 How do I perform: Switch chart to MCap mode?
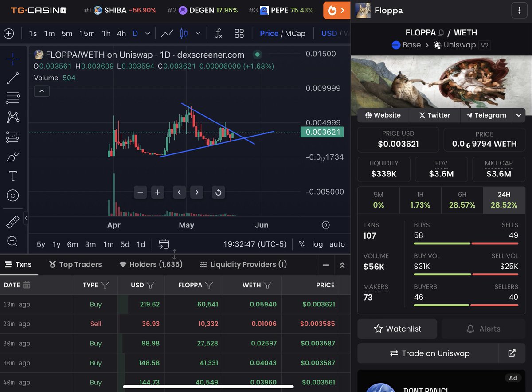[295, 33]
